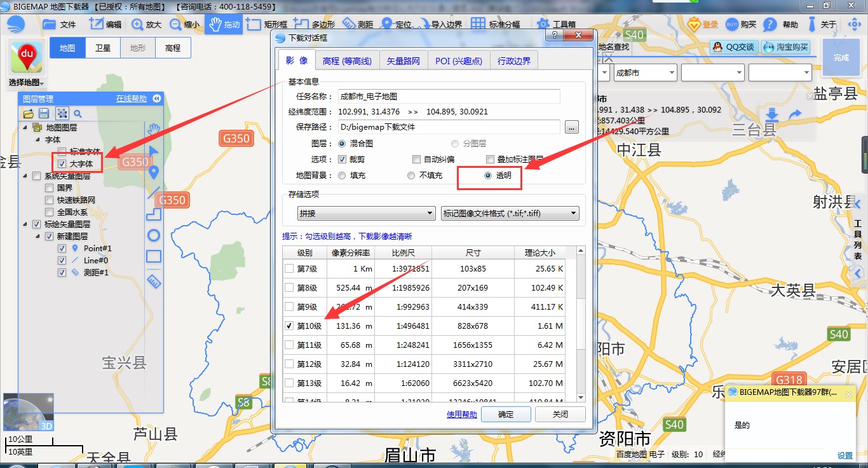Click the QQ交谈 button
868x468 pixels.
tap(735, 47)
